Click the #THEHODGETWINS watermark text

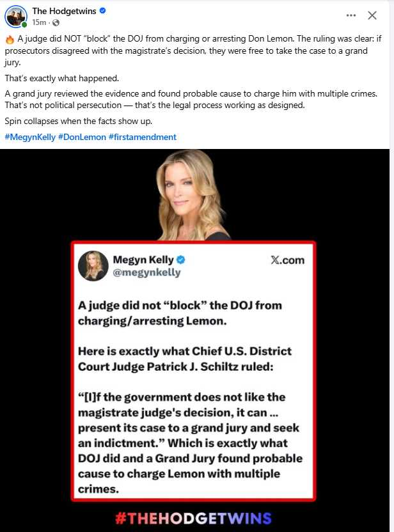point(193,519)
